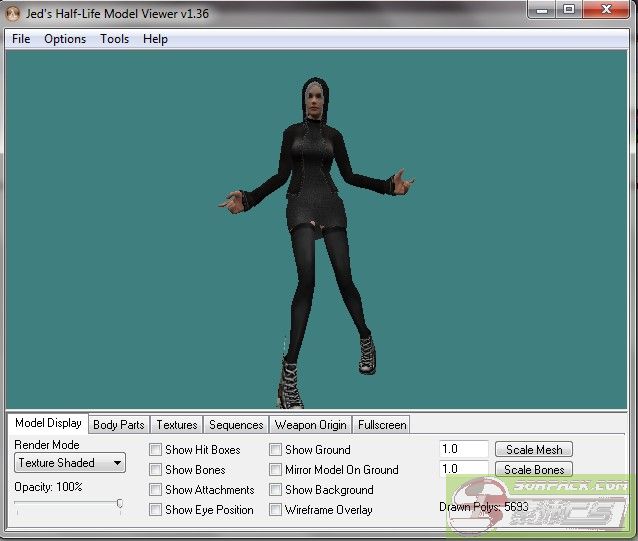Enable Show Attachments checkbox
Image resolution: width=638 pixels, height=541 pixels.
(x=155, y=489)
